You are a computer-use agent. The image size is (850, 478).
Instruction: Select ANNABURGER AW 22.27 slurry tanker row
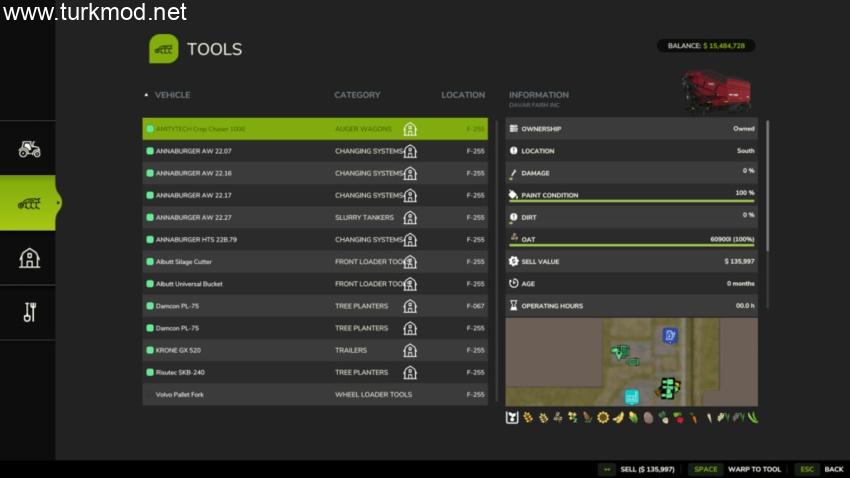(315, 217)
